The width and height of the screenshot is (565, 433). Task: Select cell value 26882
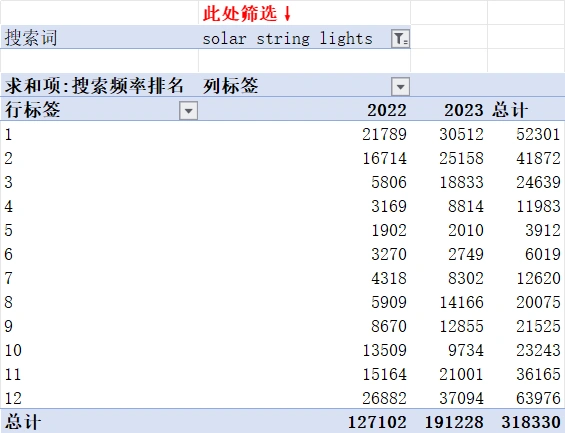pos(384,398)
